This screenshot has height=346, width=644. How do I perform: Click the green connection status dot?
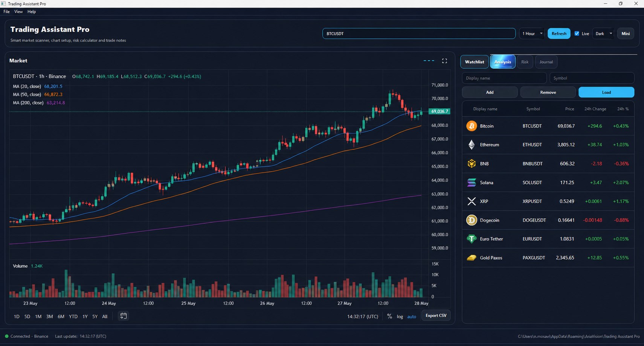(x=6, y=336)
